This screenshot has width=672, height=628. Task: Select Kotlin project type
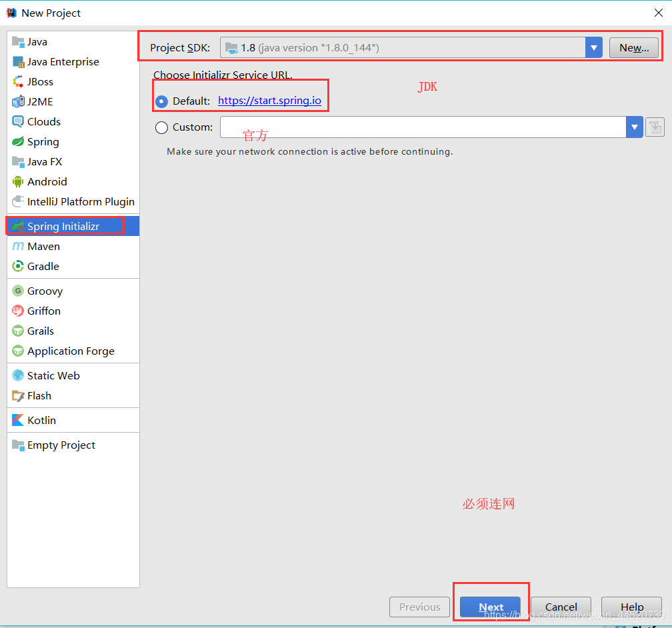coord(73,421)
